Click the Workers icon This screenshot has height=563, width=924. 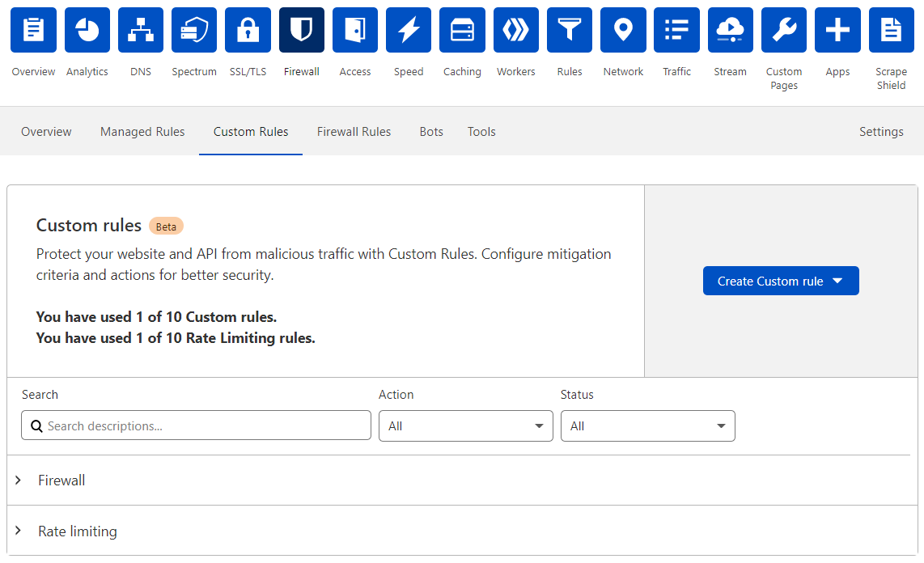tap(515, 30)
